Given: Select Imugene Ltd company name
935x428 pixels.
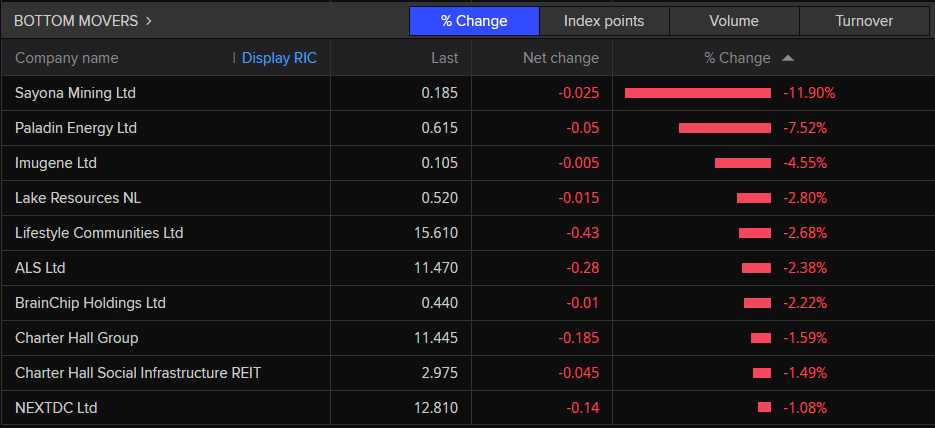Looking at the screenshot, I should pos(55,163).
